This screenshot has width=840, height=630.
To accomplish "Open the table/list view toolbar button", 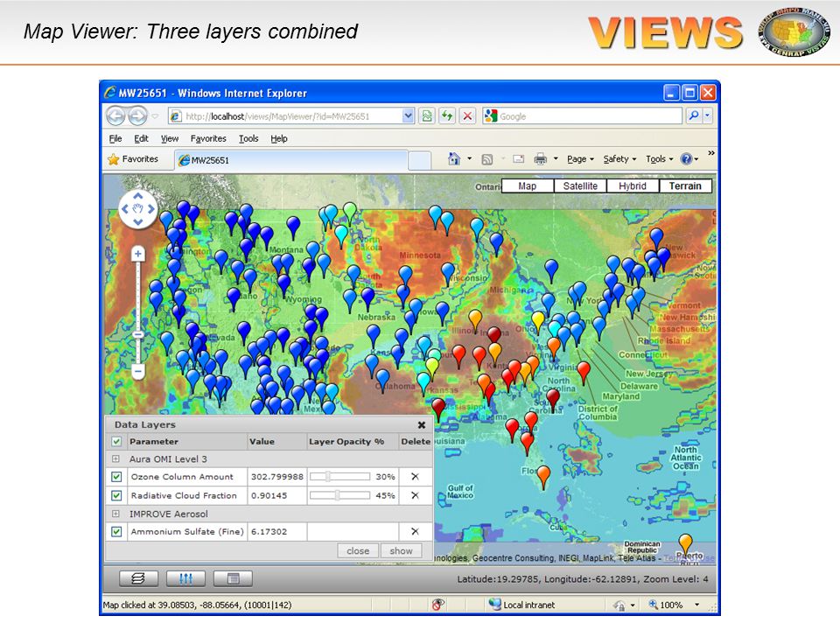I will click(x=233, y=578).
